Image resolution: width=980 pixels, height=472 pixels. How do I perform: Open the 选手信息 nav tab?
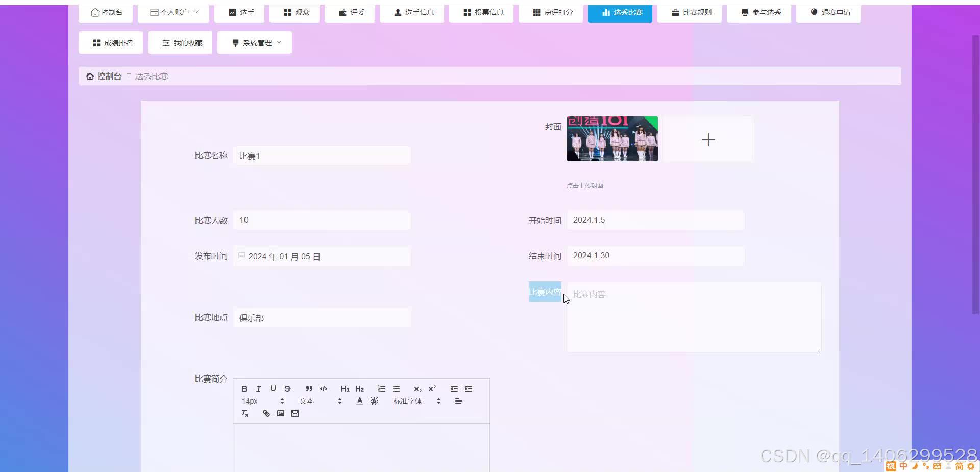pos(412,12)
